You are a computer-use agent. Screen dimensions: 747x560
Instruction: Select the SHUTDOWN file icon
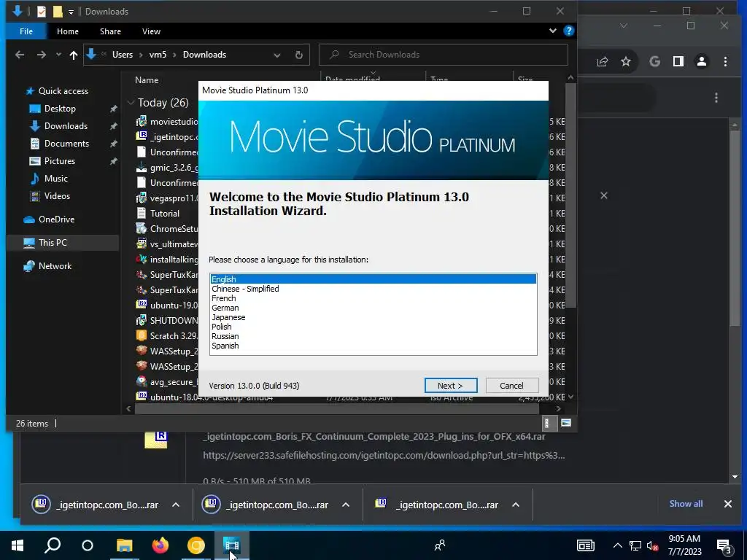(x=141, y=321)
